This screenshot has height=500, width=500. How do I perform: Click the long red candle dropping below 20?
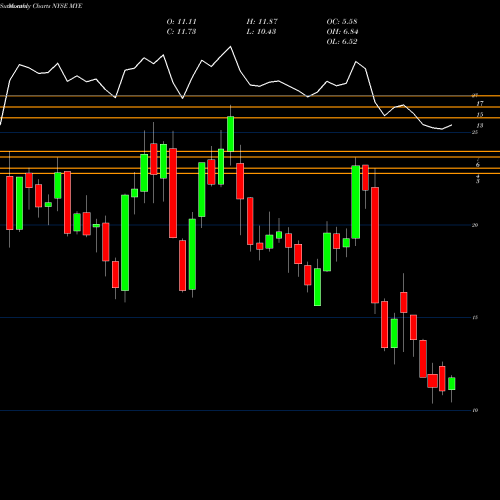(375, 245)
